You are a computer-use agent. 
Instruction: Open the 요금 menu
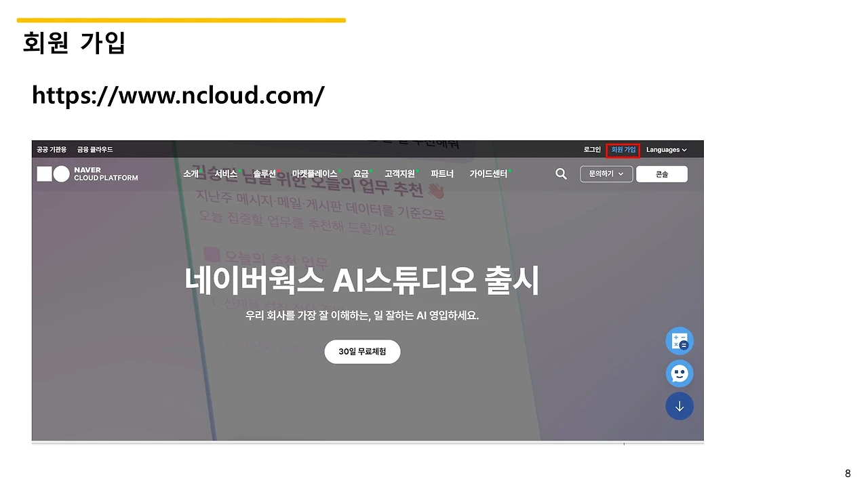click(360, 174)
